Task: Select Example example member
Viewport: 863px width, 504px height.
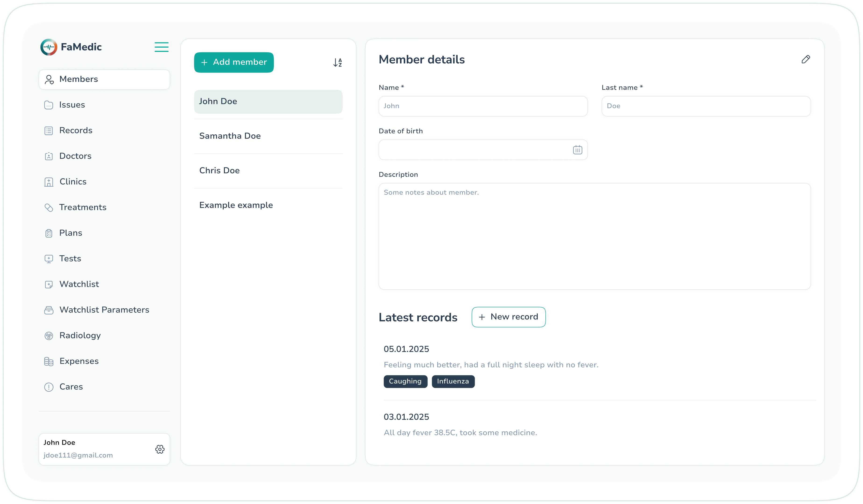Action: click(x=268, y=205)
